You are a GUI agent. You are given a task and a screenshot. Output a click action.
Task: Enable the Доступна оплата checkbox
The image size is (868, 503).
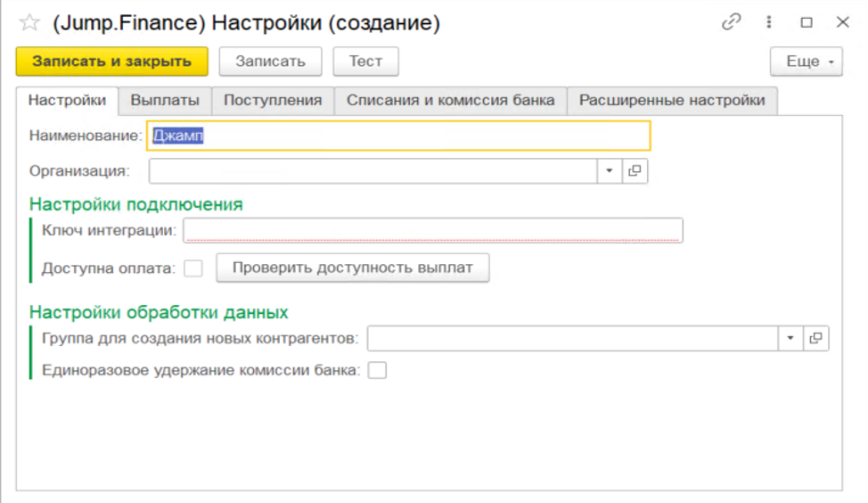tap(193, 268)
